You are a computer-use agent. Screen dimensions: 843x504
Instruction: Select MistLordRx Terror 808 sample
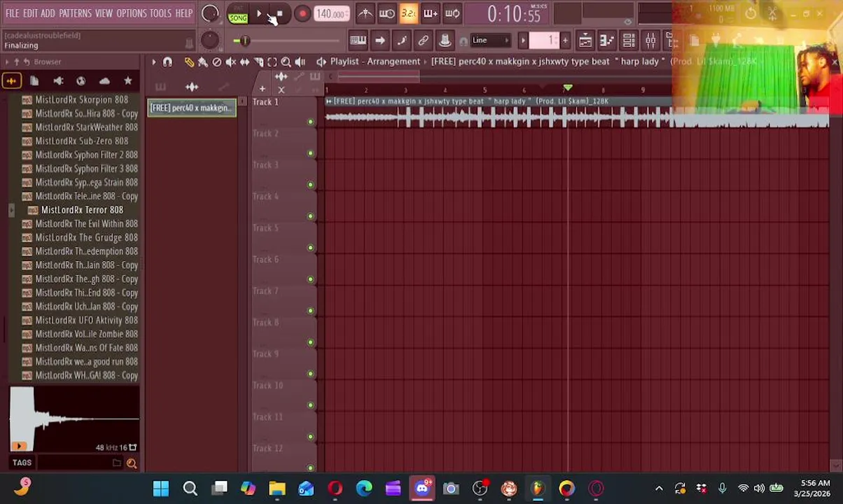(x=81, y=210)
